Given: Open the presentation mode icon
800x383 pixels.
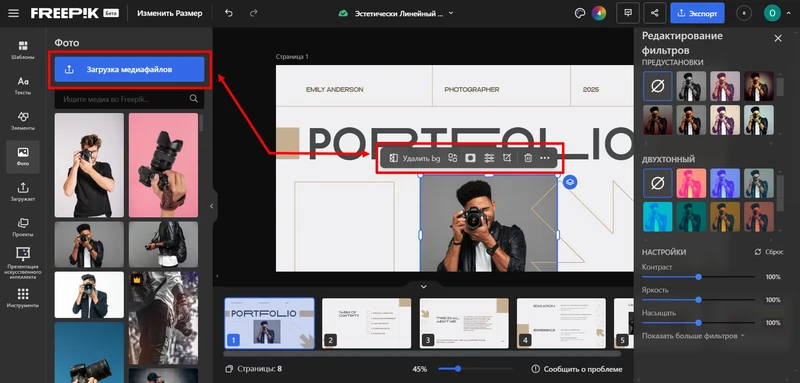Looking at the screenshot, I should 628,13.
